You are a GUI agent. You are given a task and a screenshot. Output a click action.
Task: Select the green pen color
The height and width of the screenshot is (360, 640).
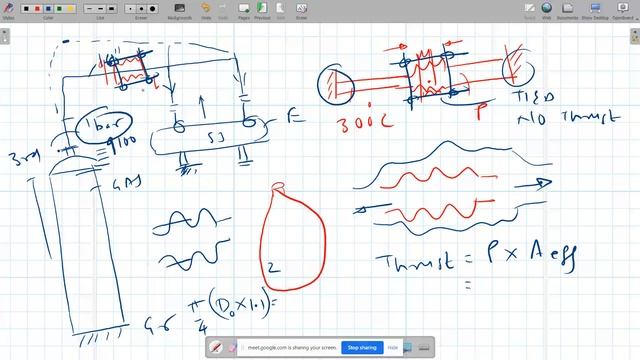pyautogui.click(x=59, y=9)
